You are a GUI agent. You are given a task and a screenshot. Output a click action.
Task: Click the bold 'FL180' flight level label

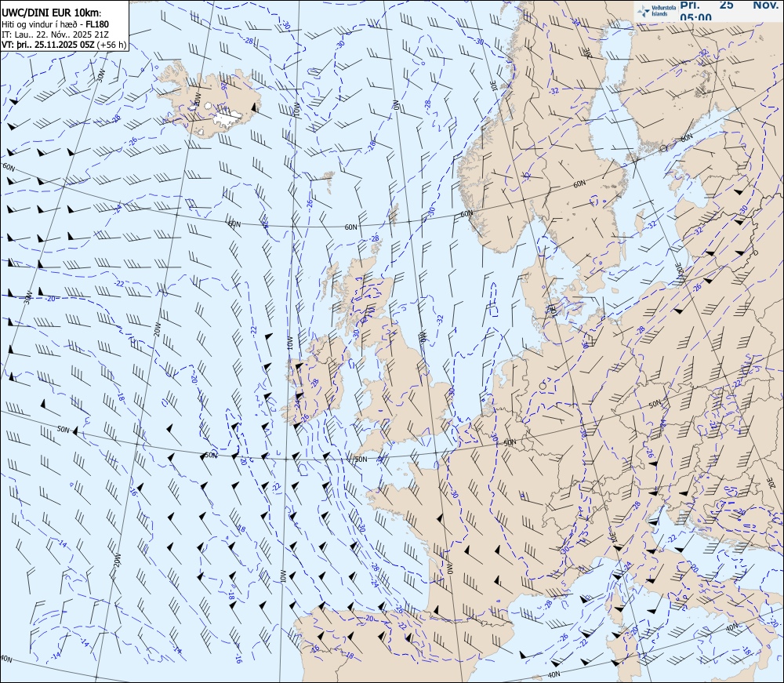click(x=97, y=24)
